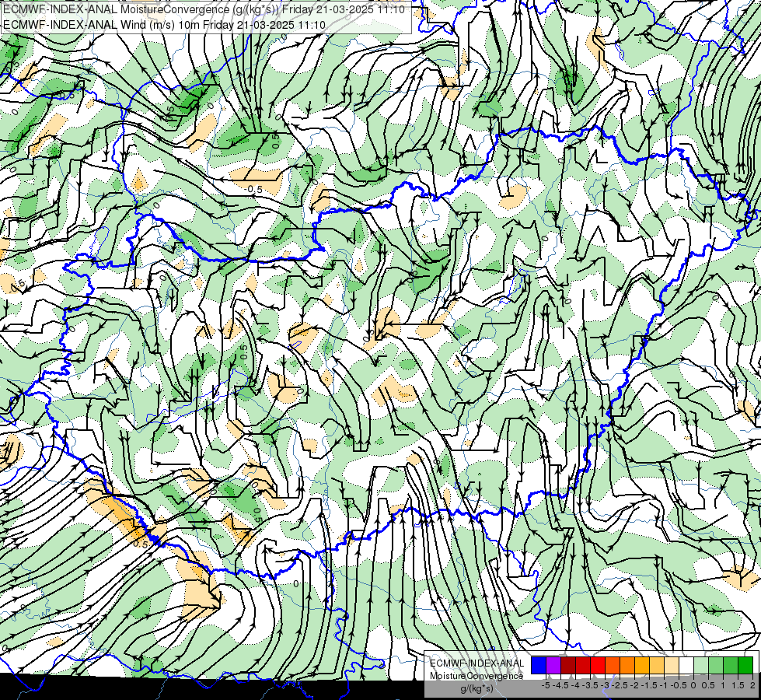Click the -3 tick label on legend

tap(605, 685)
